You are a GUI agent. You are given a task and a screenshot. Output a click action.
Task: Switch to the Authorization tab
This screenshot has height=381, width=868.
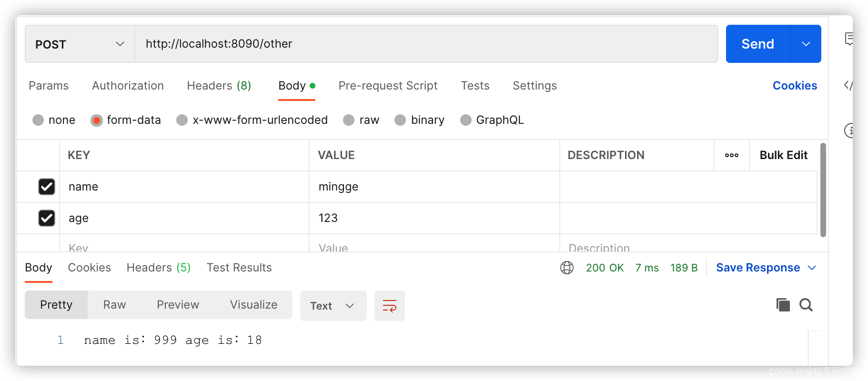point(128,86)
